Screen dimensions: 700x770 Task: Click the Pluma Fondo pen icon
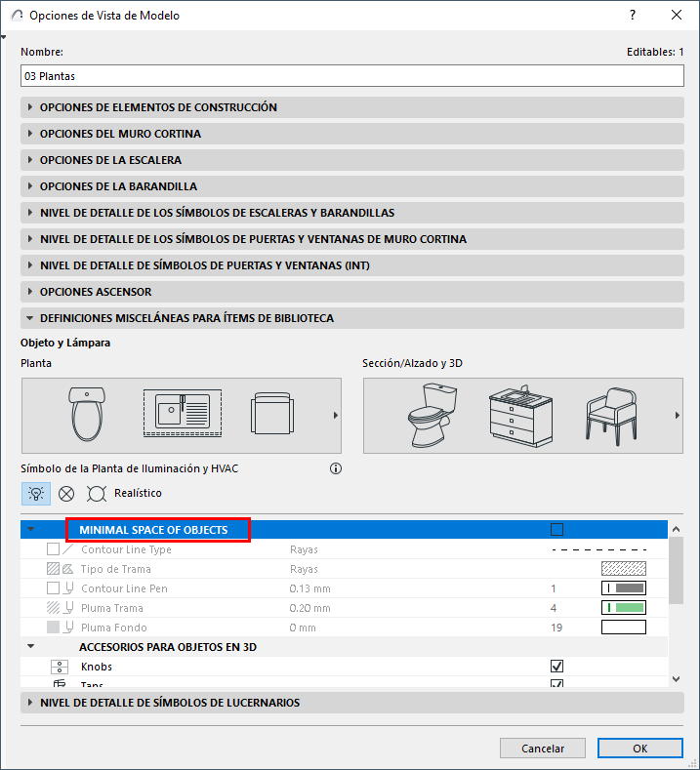[x=69, y=628]
